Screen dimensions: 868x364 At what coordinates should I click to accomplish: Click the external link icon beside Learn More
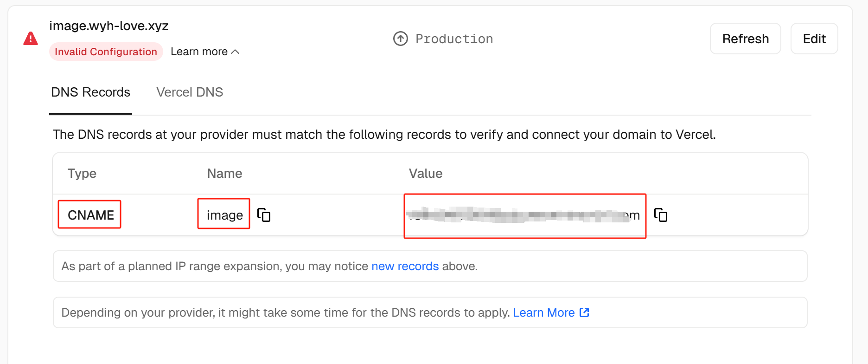tap(585, 312)
